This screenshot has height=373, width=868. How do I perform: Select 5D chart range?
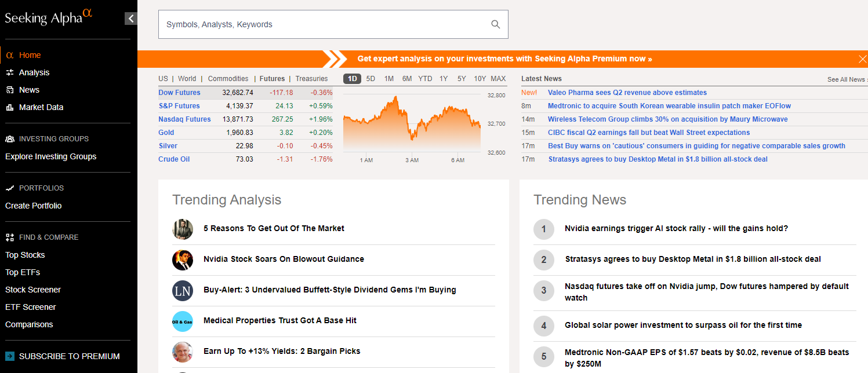click(371, 79)
